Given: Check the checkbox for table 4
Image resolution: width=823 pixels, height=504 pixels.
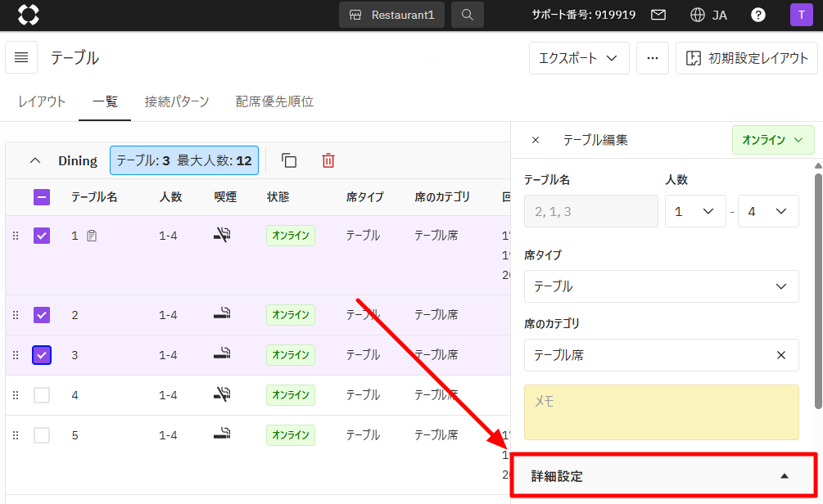Looking at the screenshot, I should (x=42, y=395).
